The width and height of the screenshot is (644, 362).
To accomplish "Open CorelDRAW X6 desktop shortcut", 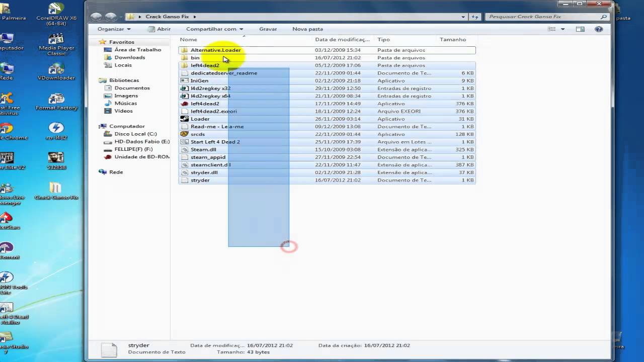I will click(56, 14).
